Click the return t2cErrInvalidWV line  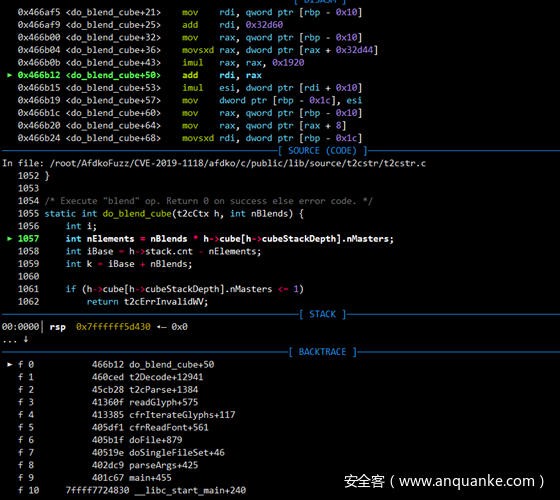(147, 302)
